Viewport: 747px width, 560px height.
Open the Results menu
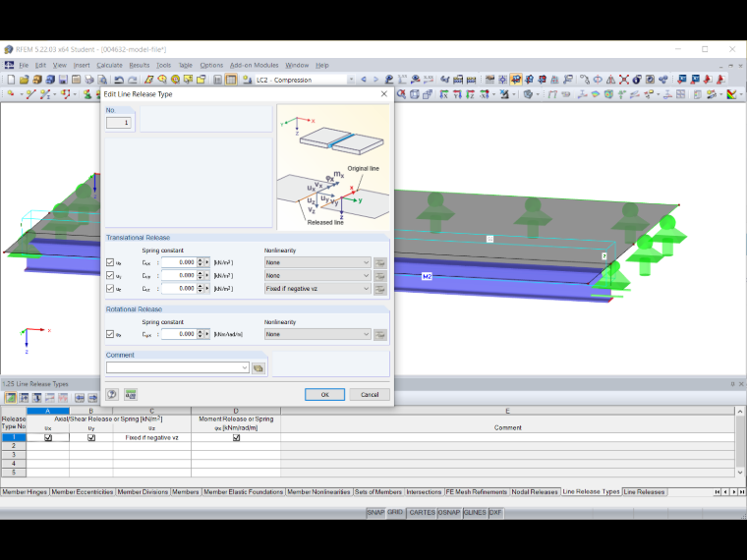tap(140, 65)
